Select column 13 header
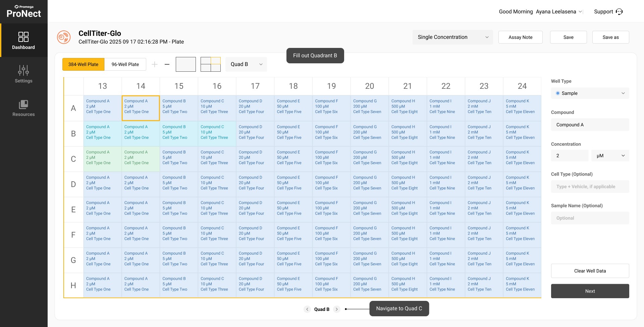Viewport: 644px width, 327px height. 103,86
